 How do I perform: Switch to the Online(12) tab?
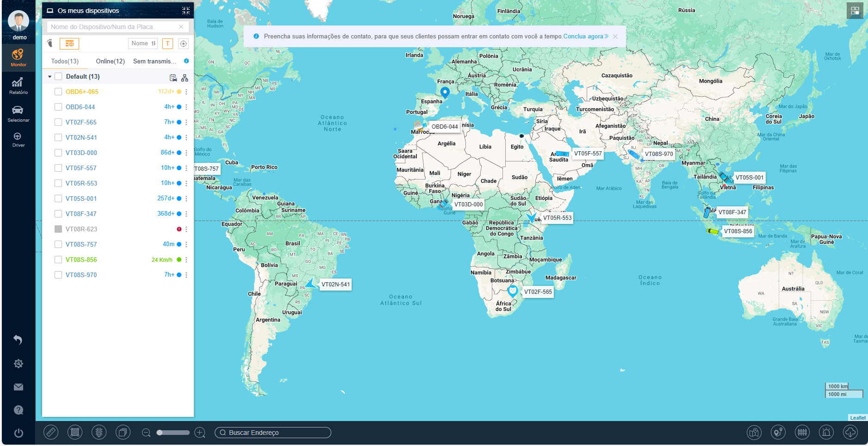110,61
